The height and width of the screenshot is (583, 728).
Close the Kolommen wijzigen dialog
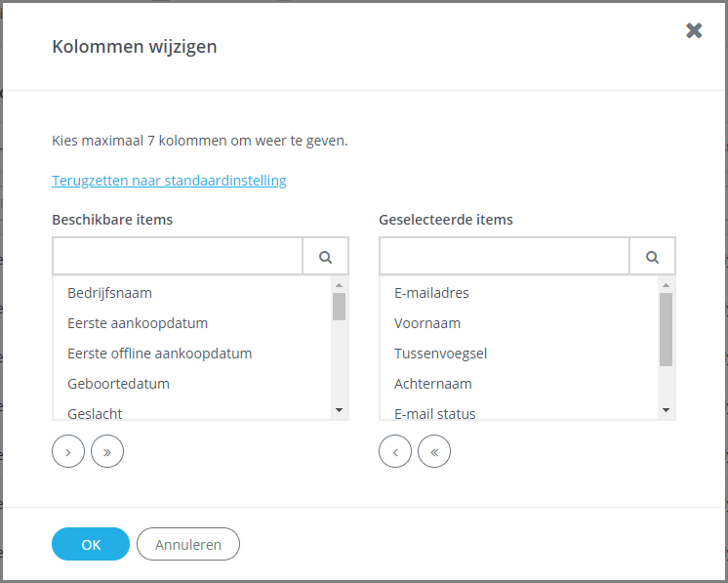tap(694, 30)
